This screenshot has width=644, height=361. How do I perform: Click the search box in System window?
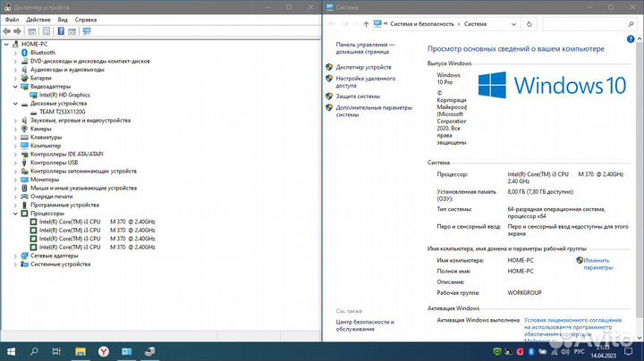point(589,24)
